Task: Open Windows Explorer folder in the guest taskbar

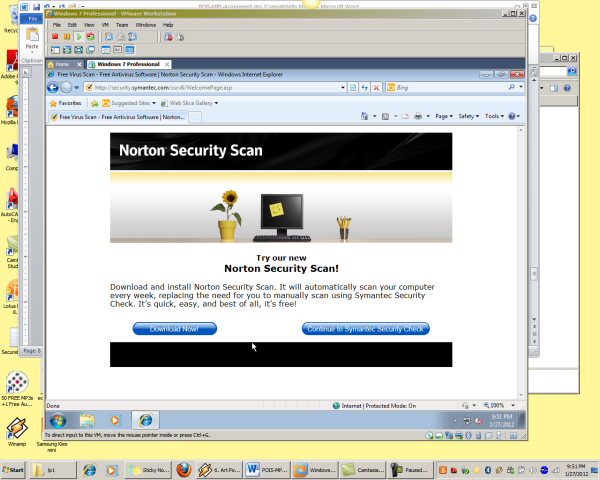Action: 87,420
